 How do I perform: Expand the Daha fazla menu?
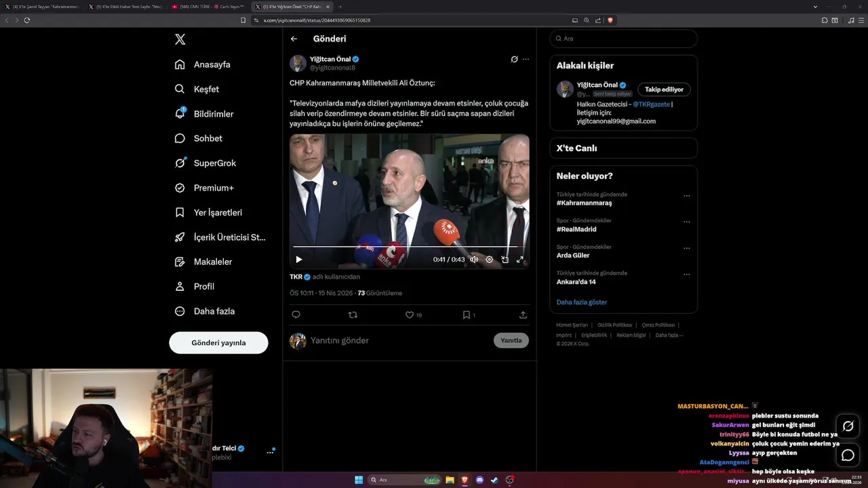point(204,311)
